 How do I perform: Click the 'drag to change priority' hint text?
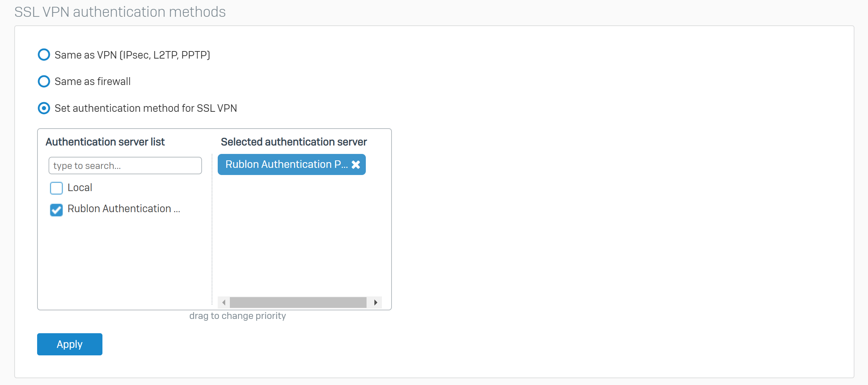237,316
